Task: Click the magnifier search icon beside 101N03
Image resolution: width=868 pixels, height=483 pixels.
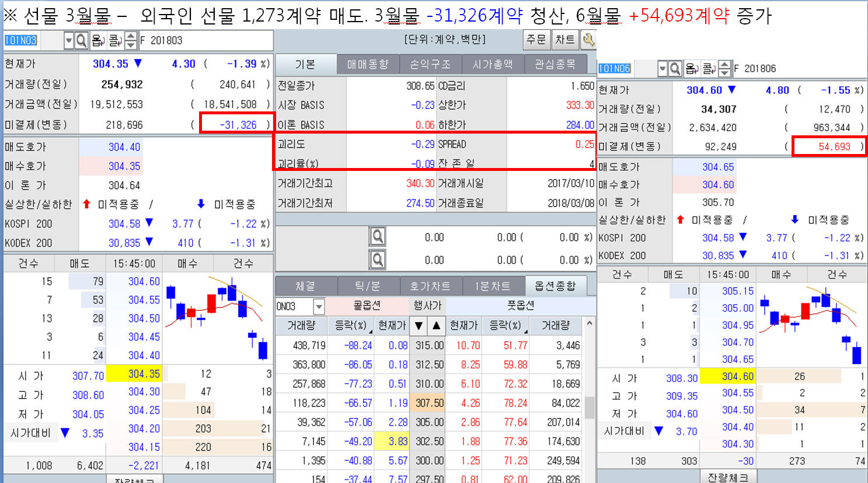Action: 81,41
